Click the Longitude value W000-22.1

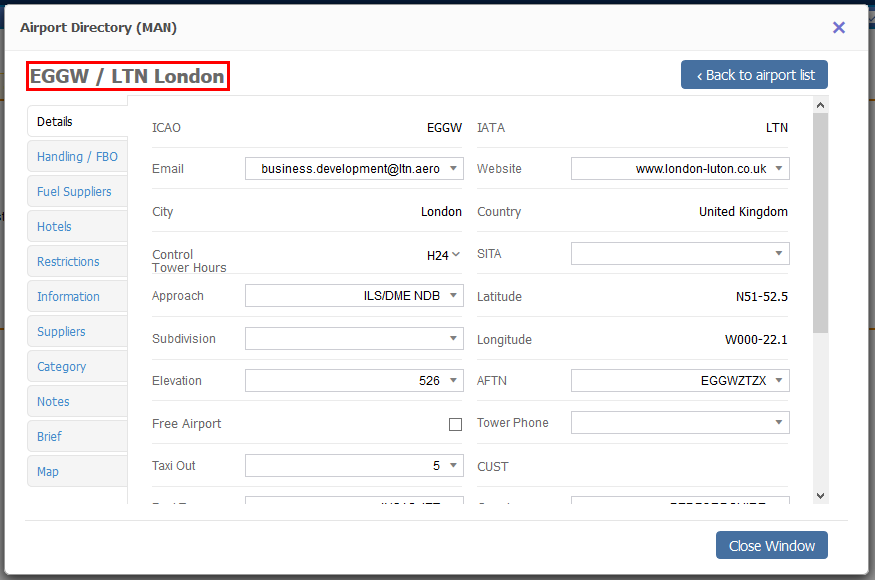[x=756, y=339]
